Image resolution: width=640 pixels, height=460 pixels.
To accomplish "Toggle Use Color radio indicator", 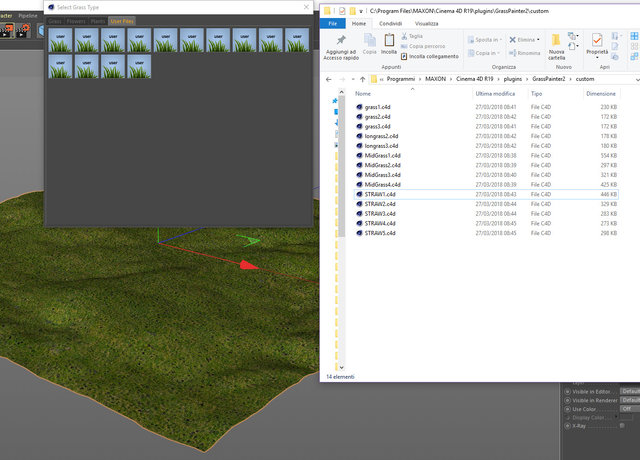I will click(567, 409).
